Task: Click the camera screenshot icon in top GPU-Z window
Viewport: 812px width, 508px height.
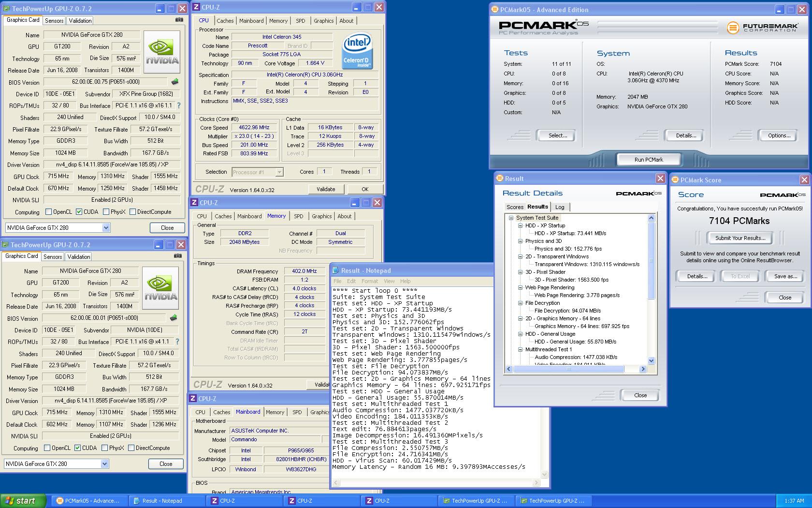Action: pos(179,20)
